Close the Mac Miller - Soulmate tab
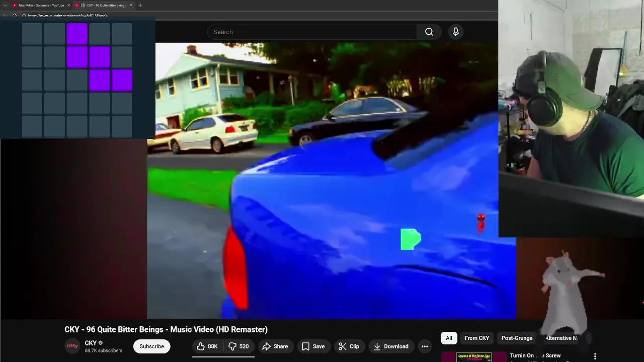This screenshot has height=362, width=644. (x=68, y=5)
